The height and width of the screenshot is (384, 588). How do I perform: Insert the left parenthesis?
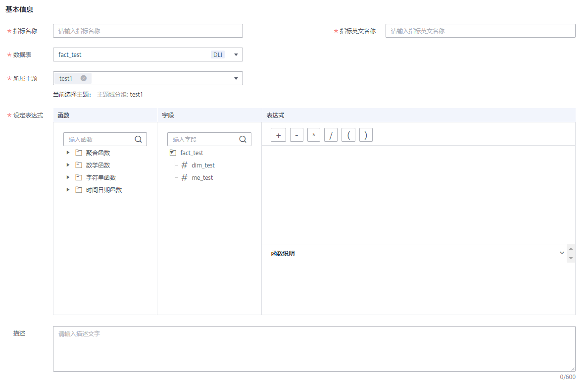pyautogui.click(x=348, y=135)
